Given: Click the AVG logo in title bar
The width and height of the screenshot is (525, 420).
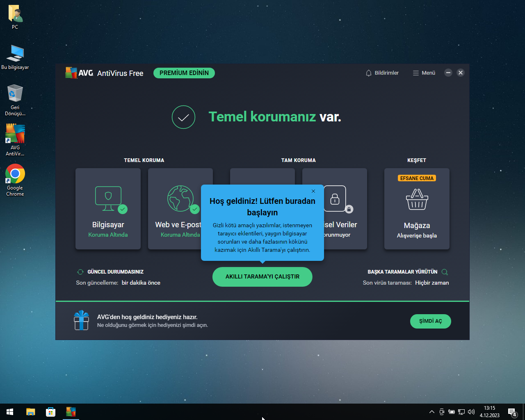Looking at the screenshot, I should [79, 73].
